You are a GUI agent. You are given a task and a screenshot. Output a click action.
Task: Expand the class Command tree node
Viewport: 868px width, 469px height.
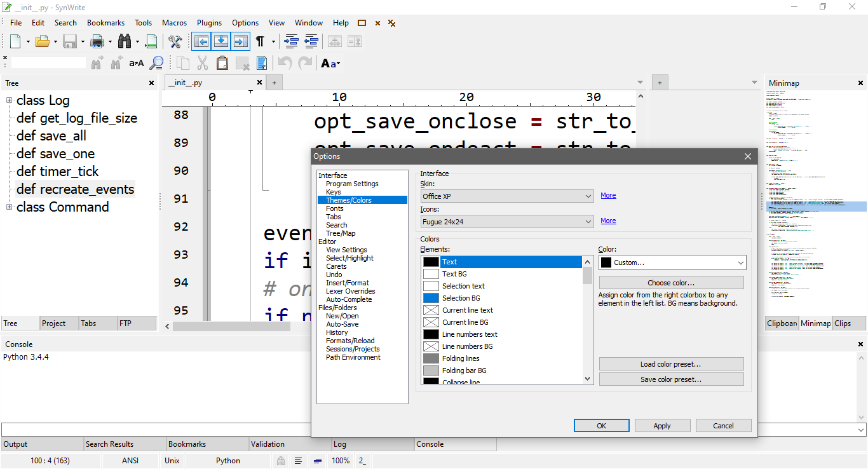coord(10,207)
